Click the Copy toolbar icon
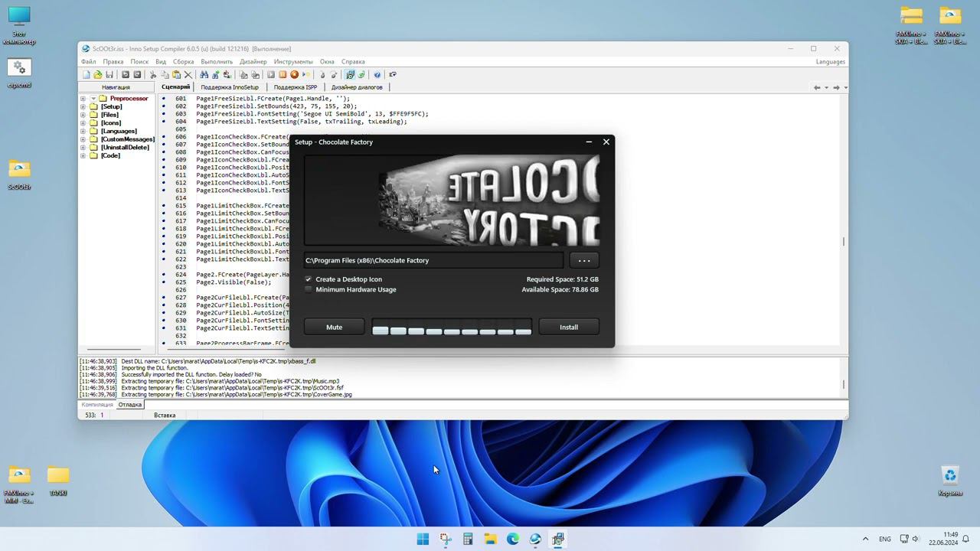This screenshot has width=980, height=551. [165, 74]
